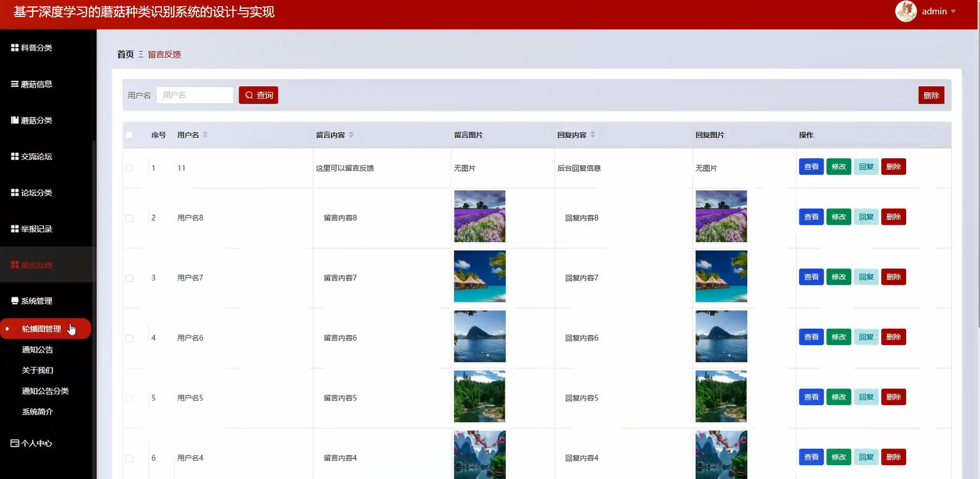Check the checkbox for 用户名5 row
This screenshot has height=479, width=980.
pos(130,398)
